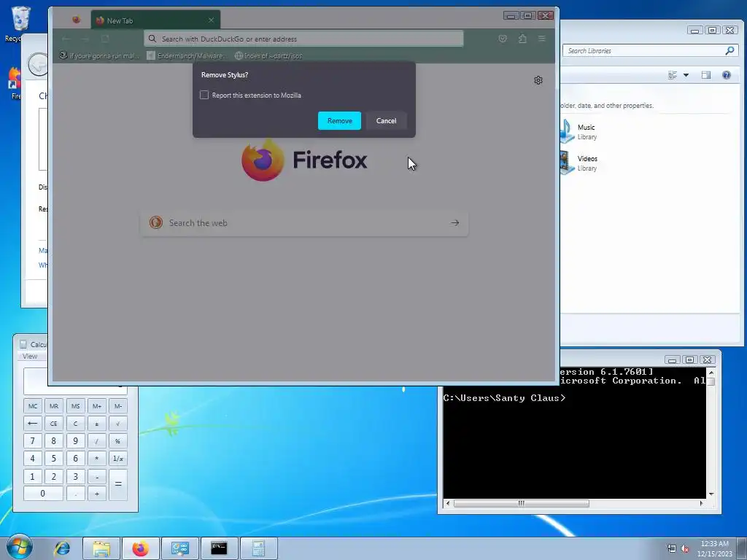Switch to Control Panel taskbar icon
The image size is (747, 560).
(180, 548)
